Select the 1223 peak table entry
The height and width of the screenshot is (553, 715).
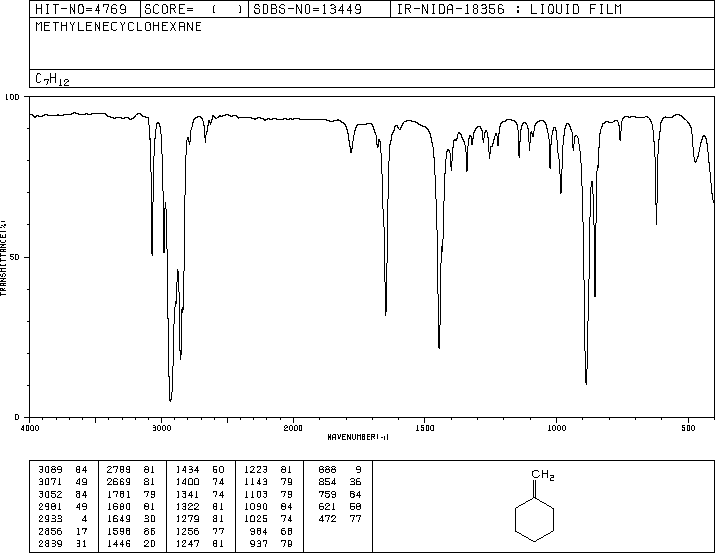(x=268, y=470)
